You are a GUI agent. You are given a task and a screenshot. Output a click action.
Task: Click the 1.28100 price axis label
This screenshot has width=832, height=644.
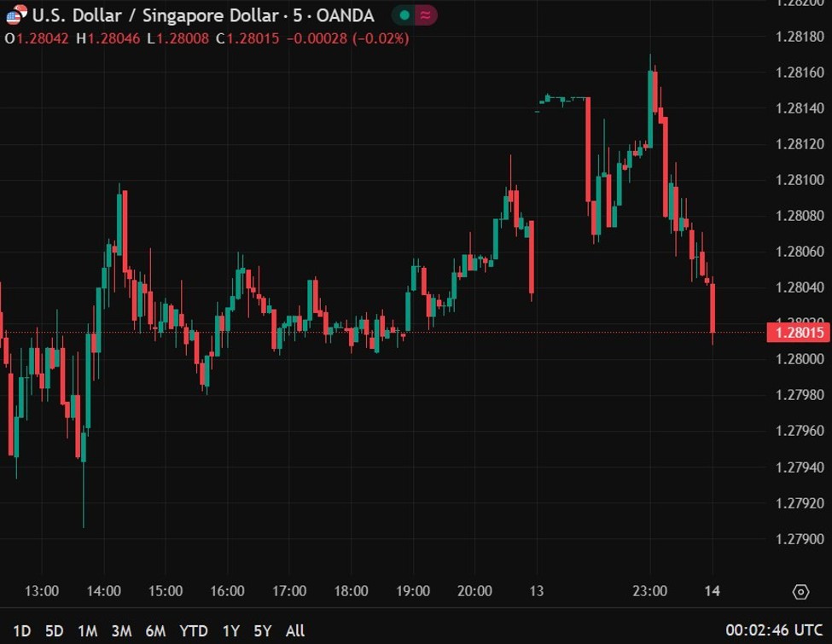800,180
